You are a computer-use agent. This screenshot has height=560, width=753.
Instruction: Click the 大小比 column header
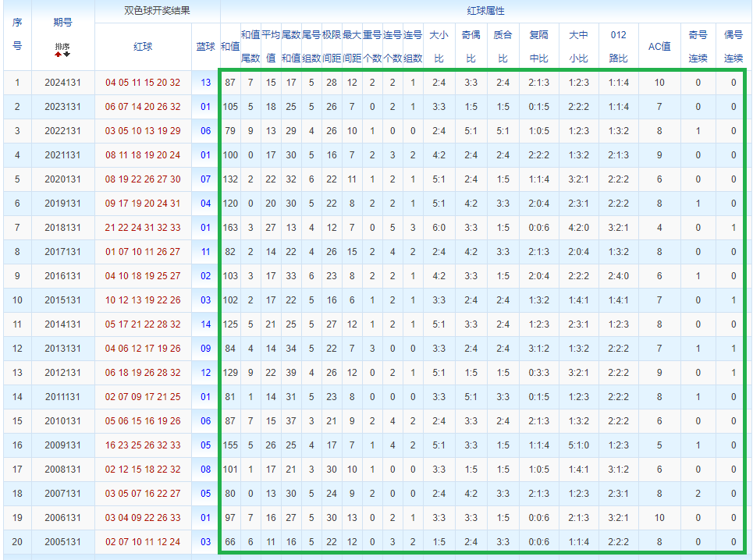[x=439, y=47]
